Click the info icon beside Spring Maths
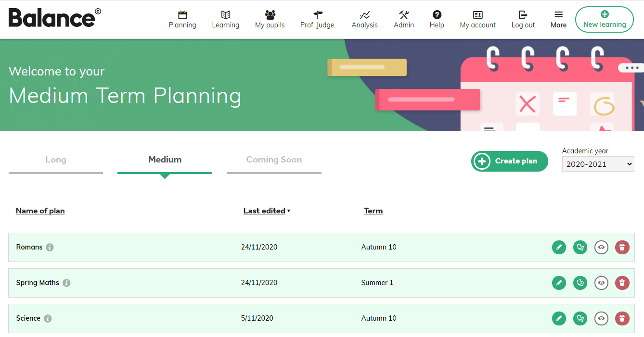This screenshot has height=337, width=644. click(x=66, y=283)
